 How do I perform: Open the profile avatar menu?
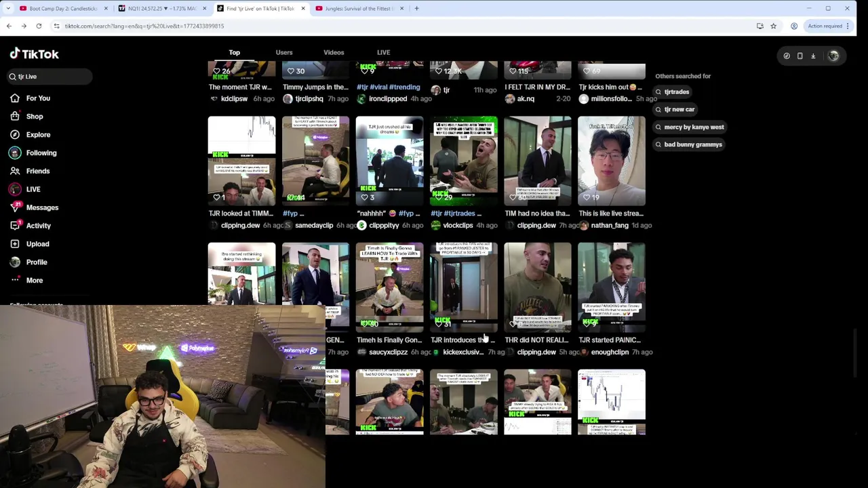[x=833, y=56]
